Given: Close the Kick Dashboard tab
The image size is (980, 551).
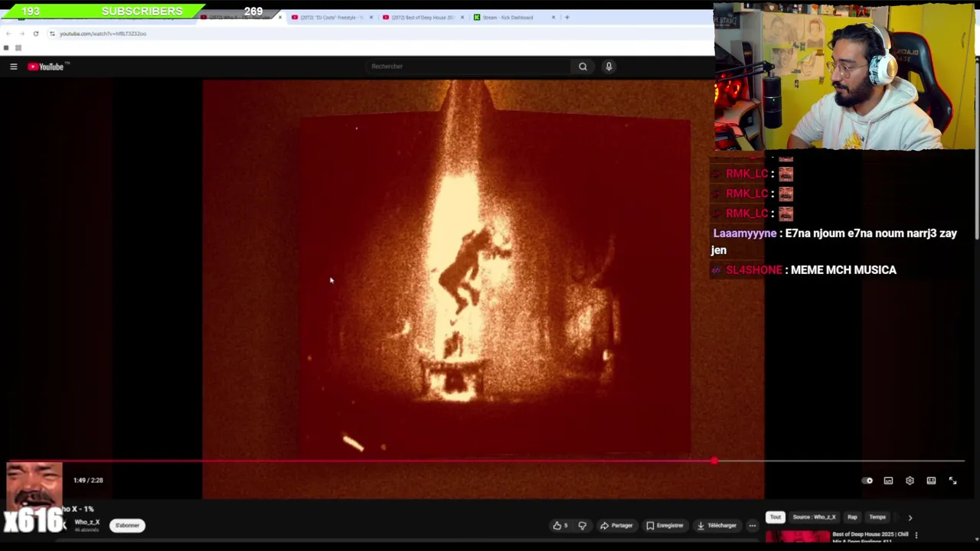Looking at the screenshot, I should 554,17.
